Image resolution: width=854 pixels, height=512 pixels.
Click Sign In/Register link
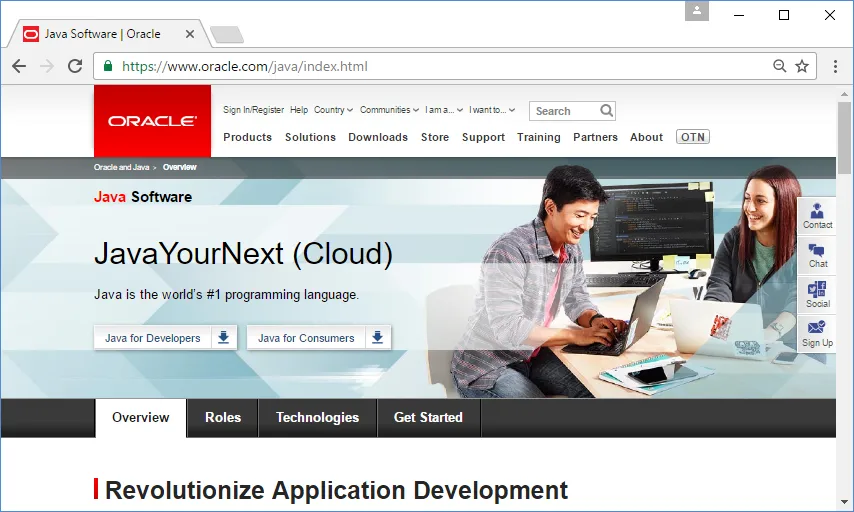(x=253, y=110)
